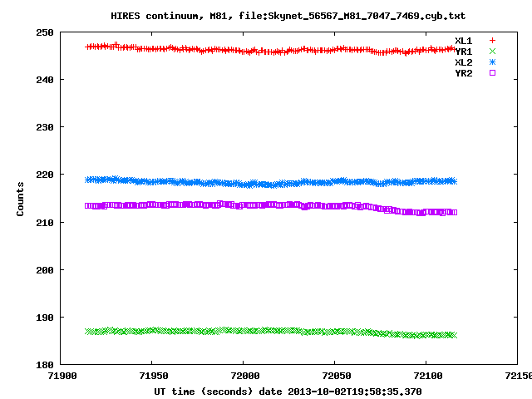
Task: Click the x-axis tick label 72100
Action: pos(427,376)
